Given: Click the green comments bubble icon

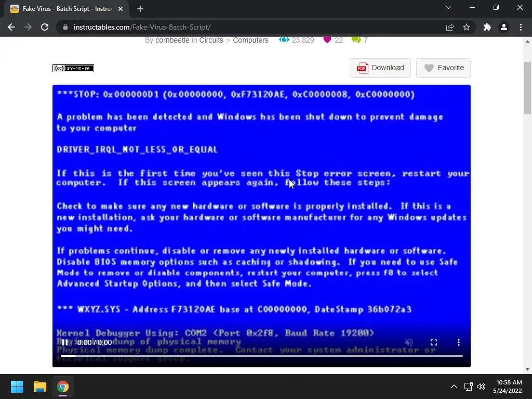Looking at the screenshot, I should click(x=356, y=39).
